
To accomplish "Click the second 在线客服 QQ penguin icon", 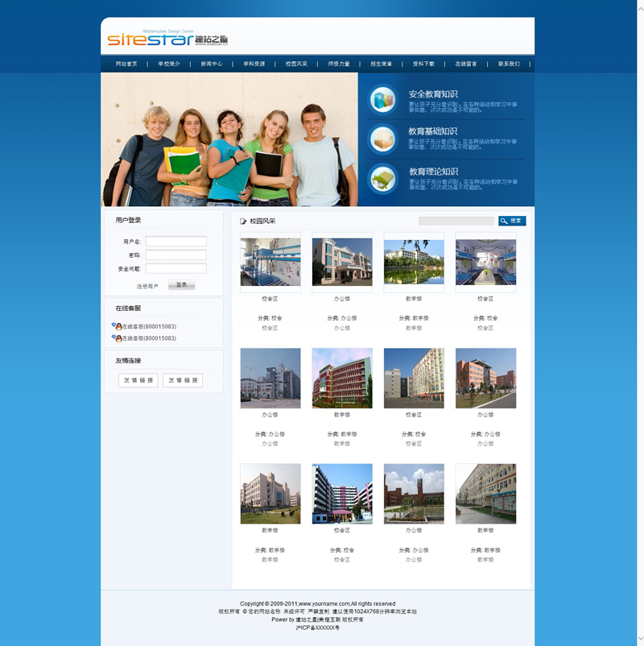I will [118, 338].
